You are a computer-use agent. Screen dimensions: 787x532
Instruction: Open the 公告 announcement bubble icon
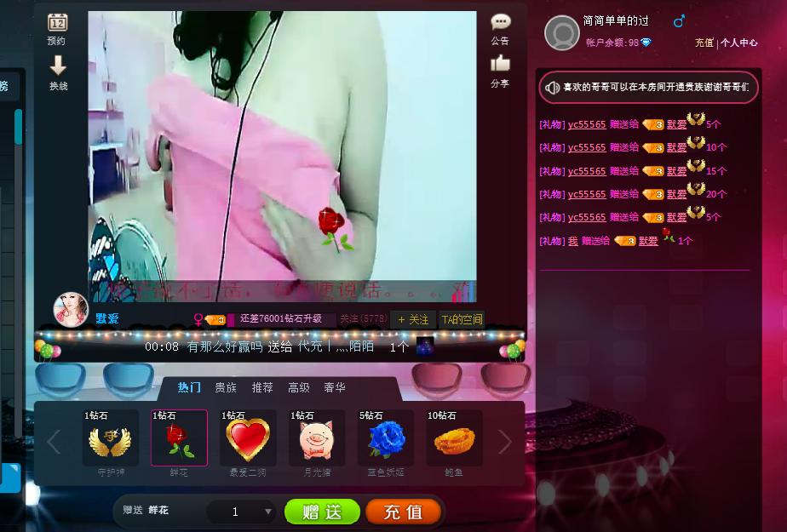pyautogui.click(x=500, y=22)
